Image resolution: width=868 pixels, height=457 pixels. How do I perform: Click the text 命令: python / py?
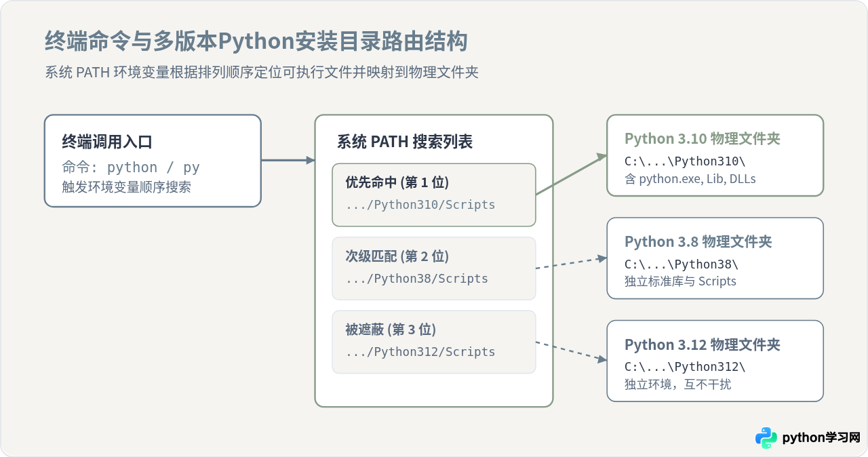[131, 167]
